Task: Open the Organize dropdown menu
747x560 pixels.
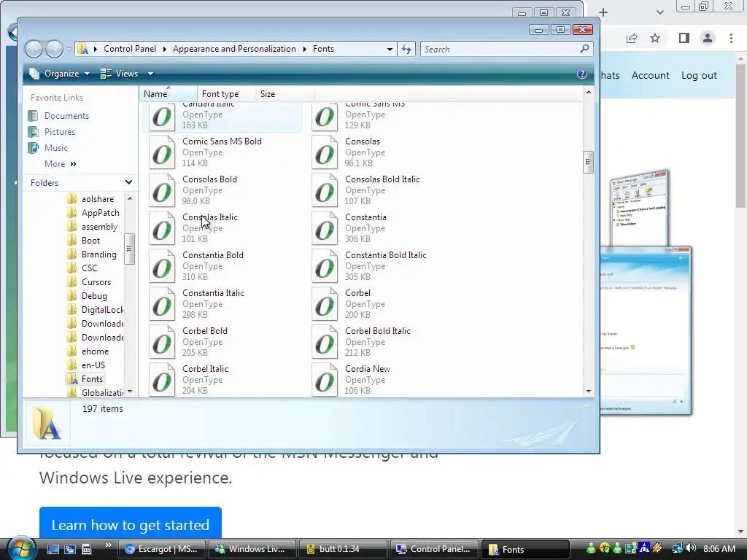Action: point(60,74)
